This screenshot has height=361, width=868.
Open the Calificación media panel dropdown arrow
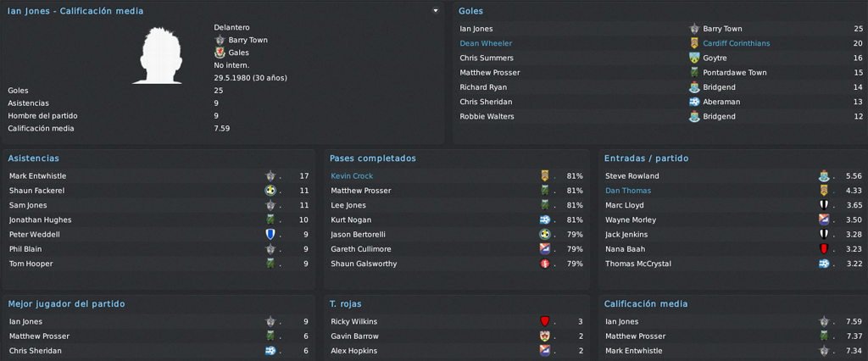436,10
